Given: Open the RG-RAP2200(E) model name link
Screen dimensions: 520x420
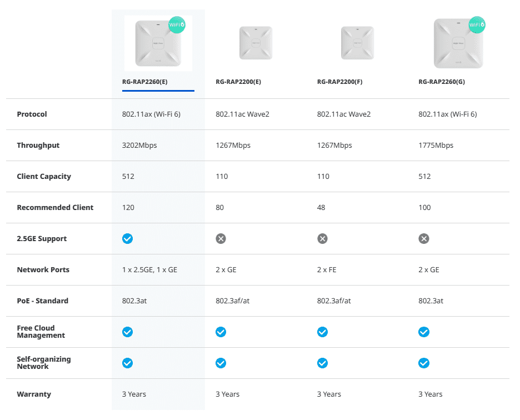Looking at the screenshot, I should pyautogui.click(x=238, y=82).
